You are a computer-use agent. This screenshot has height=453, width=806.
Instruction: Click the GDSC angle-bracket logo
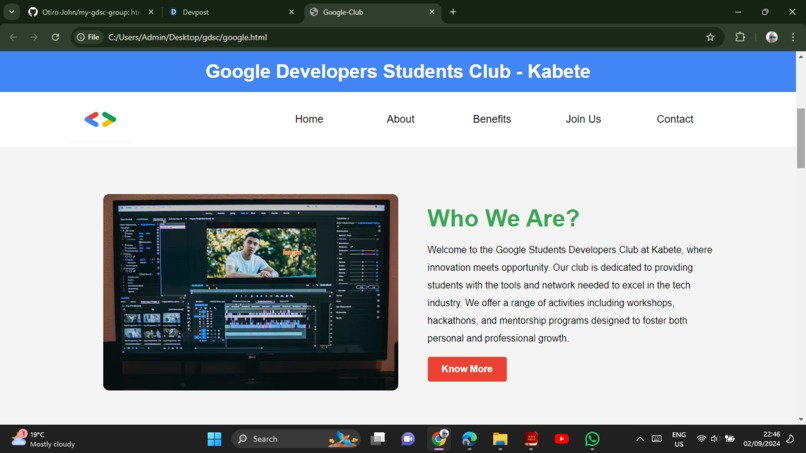point(100,119)
